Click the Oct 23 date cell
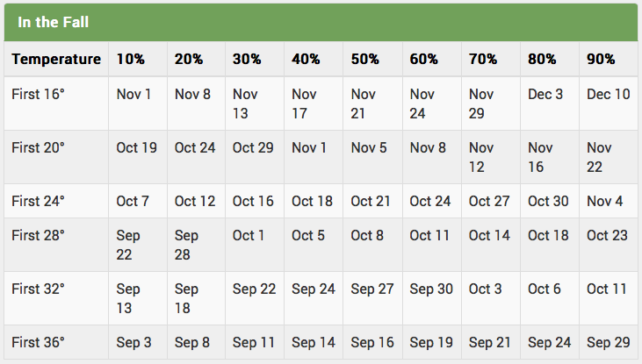642x364 pixels. (608, 235)
